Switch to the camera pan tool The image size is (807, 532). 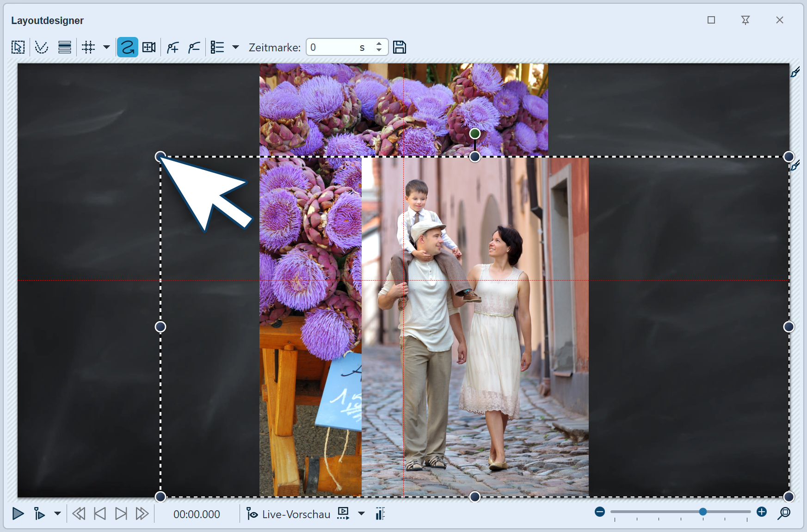(148, 47)
